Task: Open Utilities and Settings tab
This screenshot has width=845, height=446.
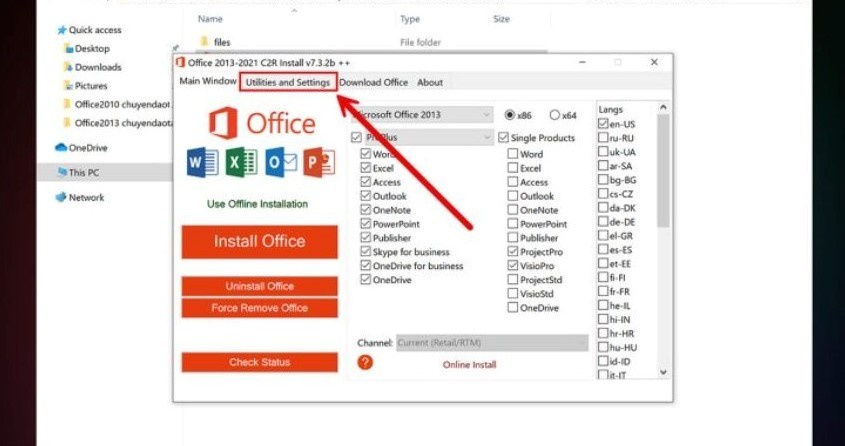Action: (288, 82)
